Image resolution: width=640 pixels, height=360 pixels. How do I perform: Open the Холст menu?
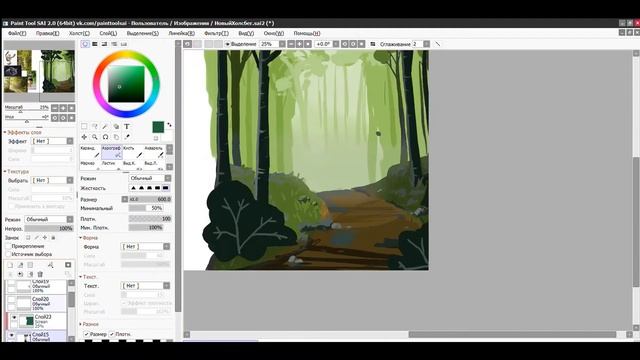(x=79, y=33)
